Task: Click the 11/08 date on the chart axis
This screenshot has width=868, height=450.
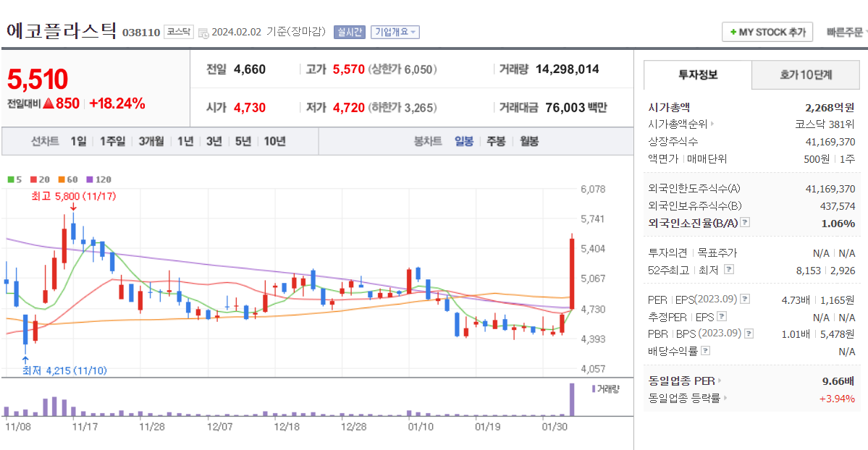Action: pos(17,427)
